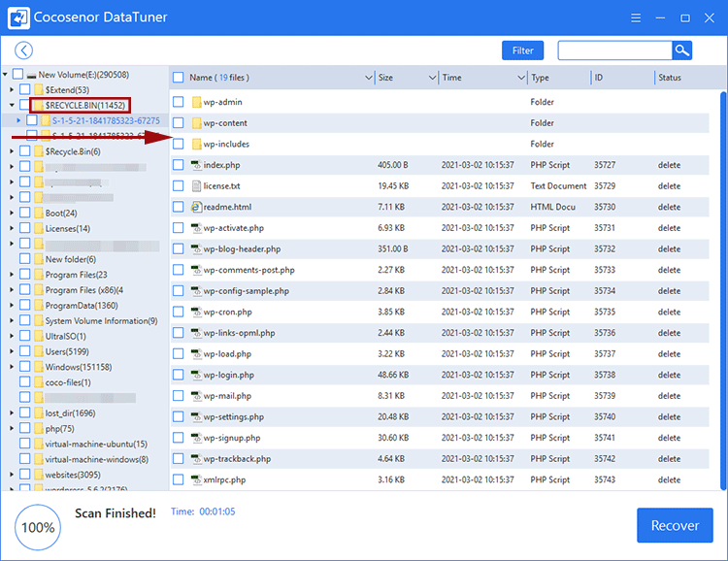Click the Cocosenor DataTuner logo icon

(x=18, y=17)
